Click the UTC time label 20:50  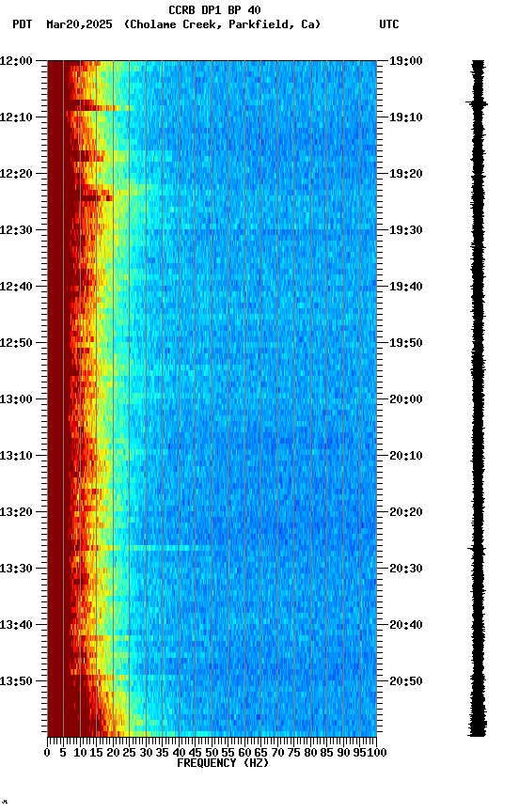(x=406, y=681)
